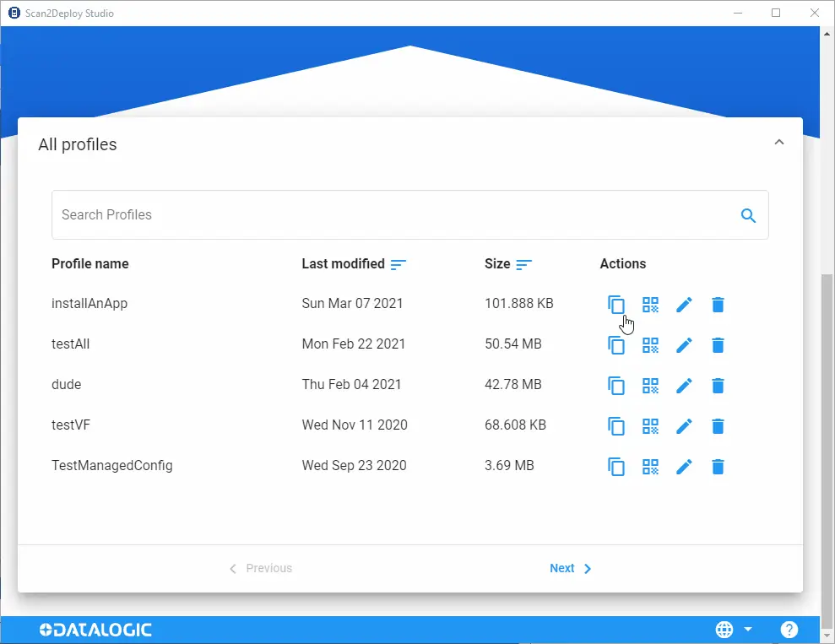Delete the testVF profile

pyautogui.click(x=718, y=426)
